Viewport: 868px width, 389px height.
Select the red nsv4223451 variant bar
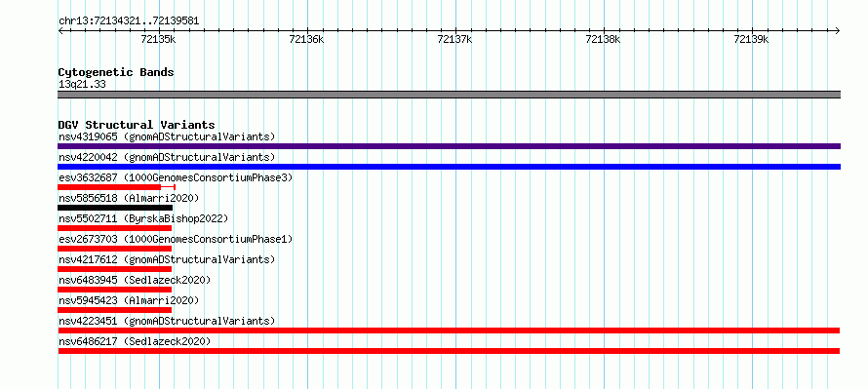click(449, 331)
